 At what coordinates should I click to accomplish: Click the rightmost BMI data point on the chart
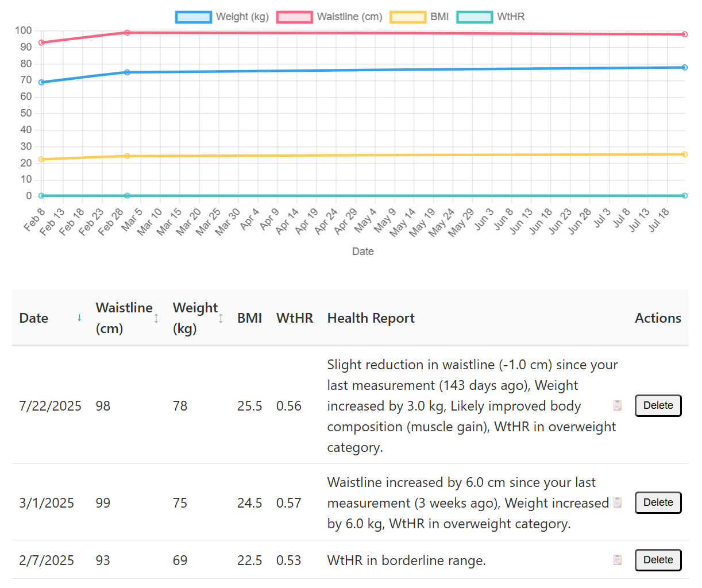tap(684, 154)
